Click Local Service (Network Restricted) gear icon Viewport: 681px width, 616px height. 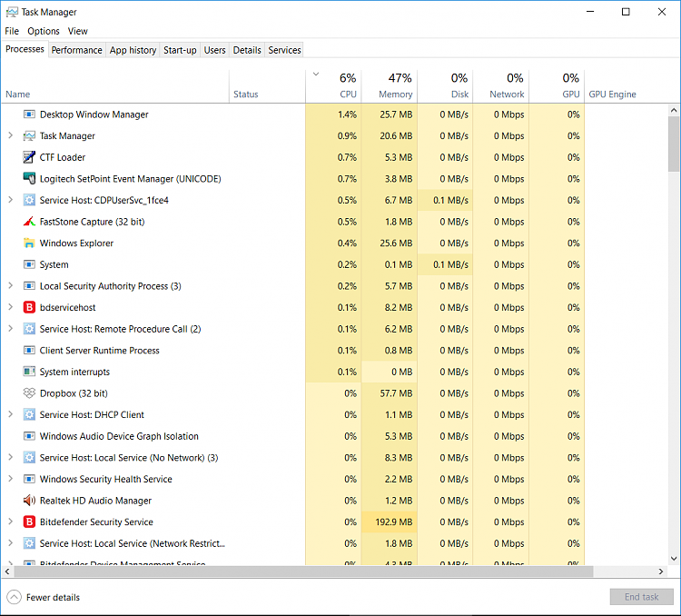(x=29, y=543)
